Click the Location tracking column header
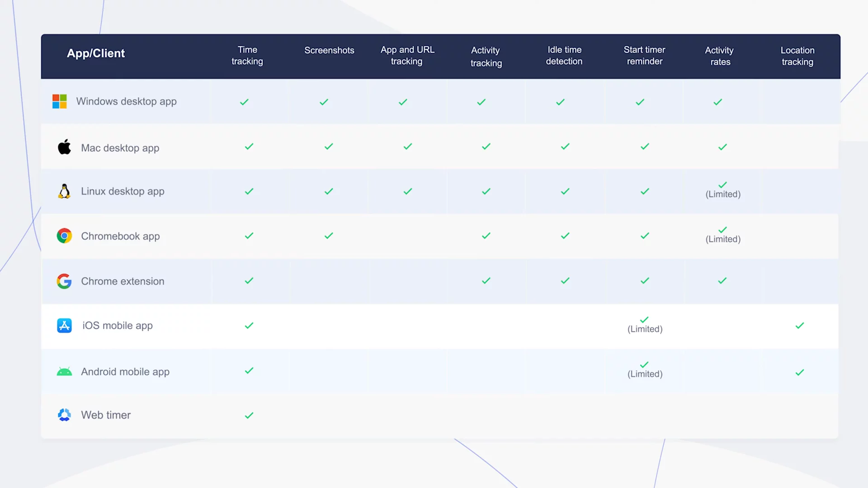The width and height of the screenshot is (868, 488). point(797,56)
